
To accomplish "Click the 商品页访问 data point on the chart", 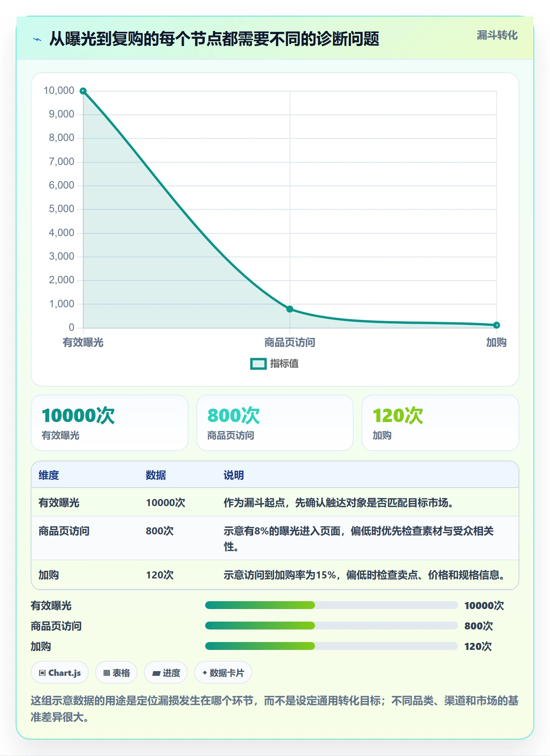I will click(x=290, y=309).
